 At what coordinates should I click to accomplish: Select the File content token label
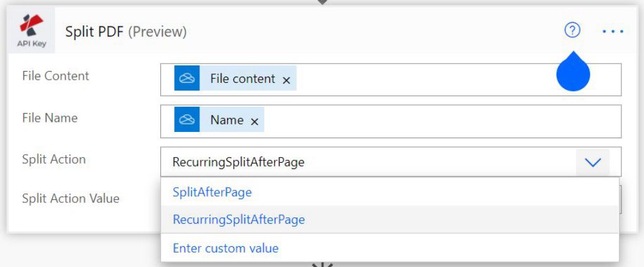click(x=242, y=79)
